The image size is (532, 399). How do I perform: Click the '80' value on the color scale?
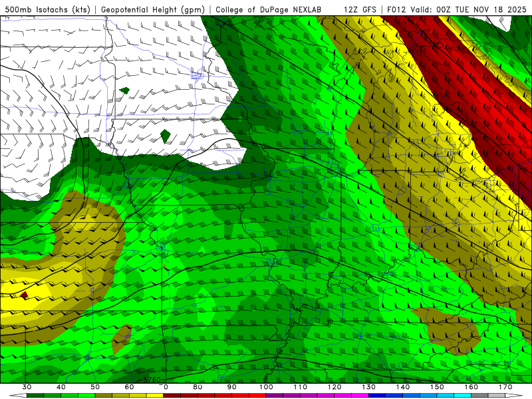198,387
